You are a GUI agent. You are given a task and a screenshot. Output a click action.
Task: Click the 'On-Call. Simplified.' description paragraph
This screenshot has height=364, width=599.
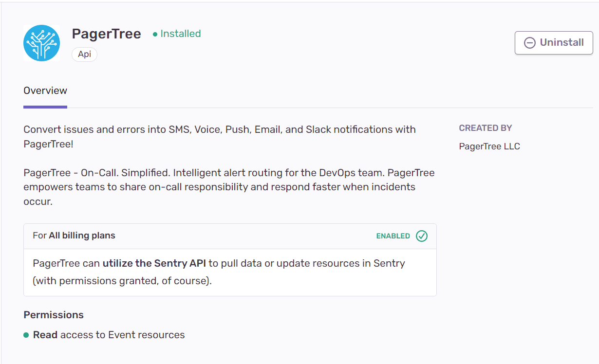[x=229, y=187]
